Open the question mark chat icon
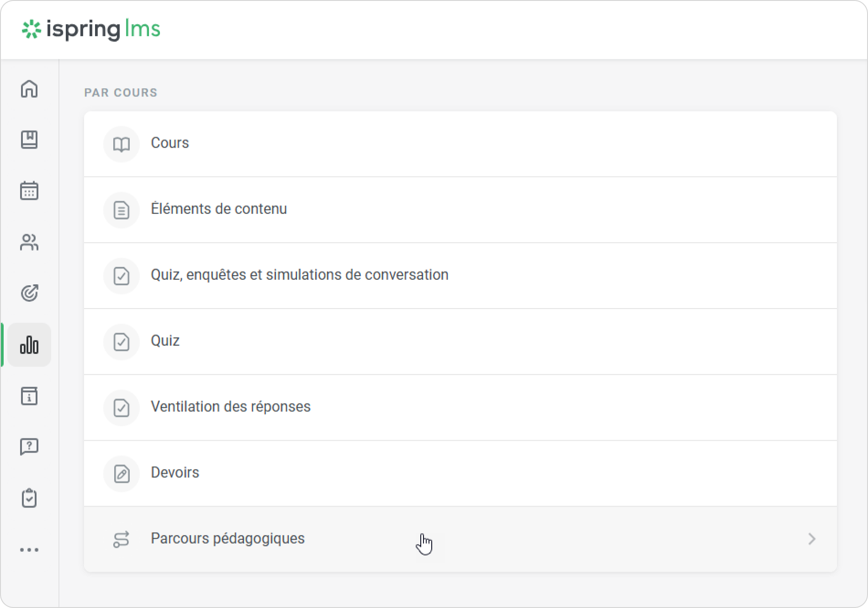 (x=29, y=447)
